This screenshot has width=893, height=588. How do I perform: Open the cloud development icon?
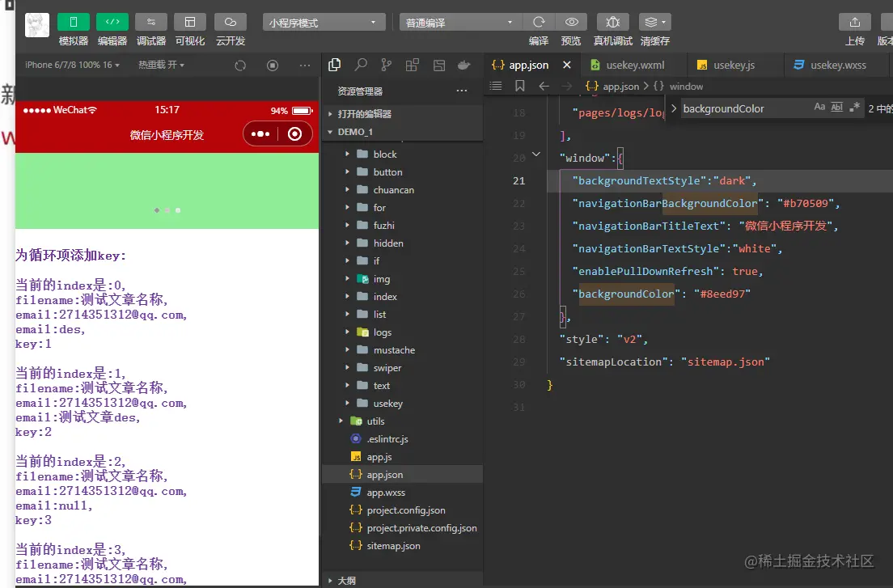230,22
